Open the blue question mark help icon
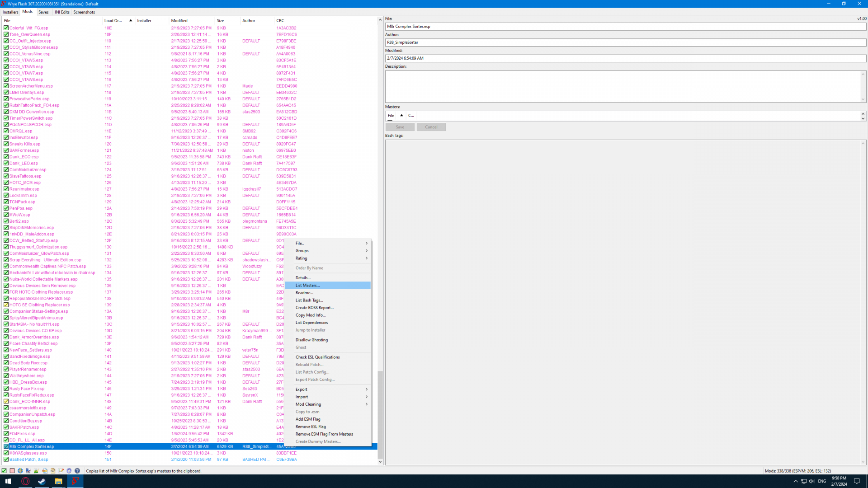868x488 pixels. [77, 470]
